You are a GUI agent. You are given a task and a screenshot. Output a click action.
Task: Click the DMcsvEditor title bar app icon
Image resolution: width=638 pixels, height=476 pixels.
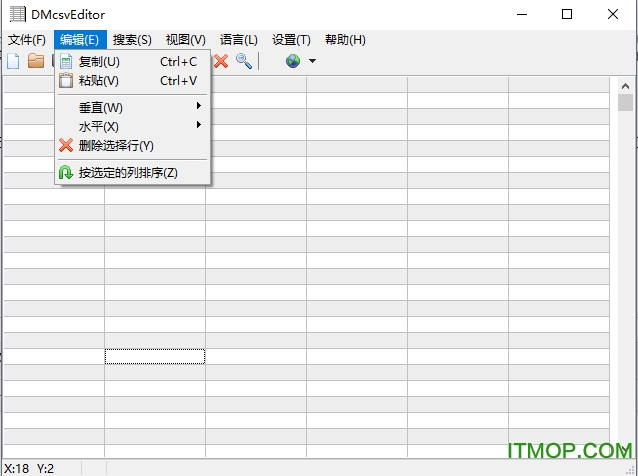coord(17,15)
